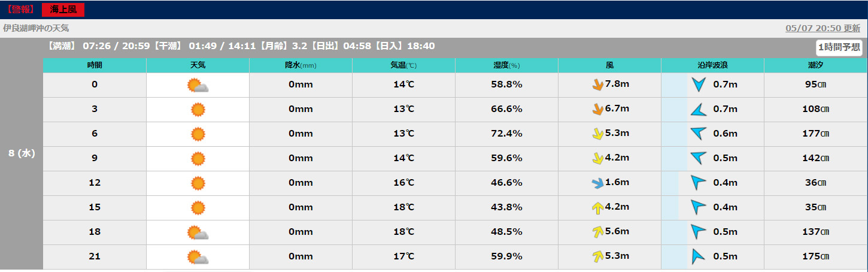This screenshot has width=868, height=272.
Task: Click the blue wind arrow beside 1.6m
Action: click(x=597, y=183)
